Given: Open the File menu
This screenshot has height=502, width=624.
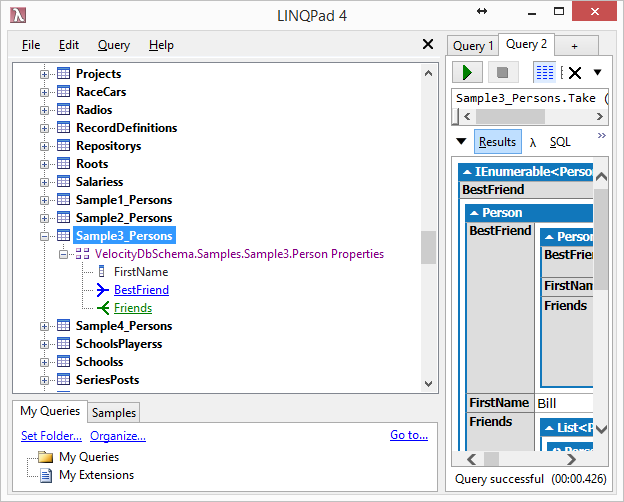Looking at the screenshot, I should pyautogui.click(x=31, y=45).
